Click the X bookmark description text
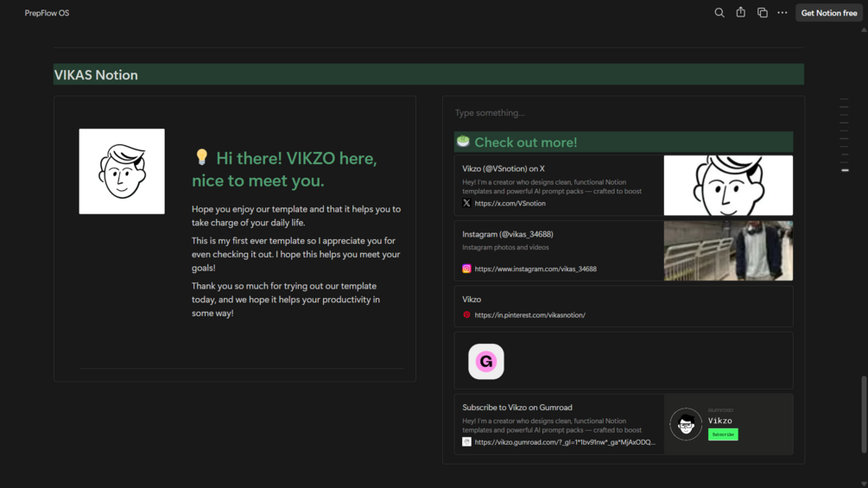This screenshot has width=868, height=488. (552, 187)
